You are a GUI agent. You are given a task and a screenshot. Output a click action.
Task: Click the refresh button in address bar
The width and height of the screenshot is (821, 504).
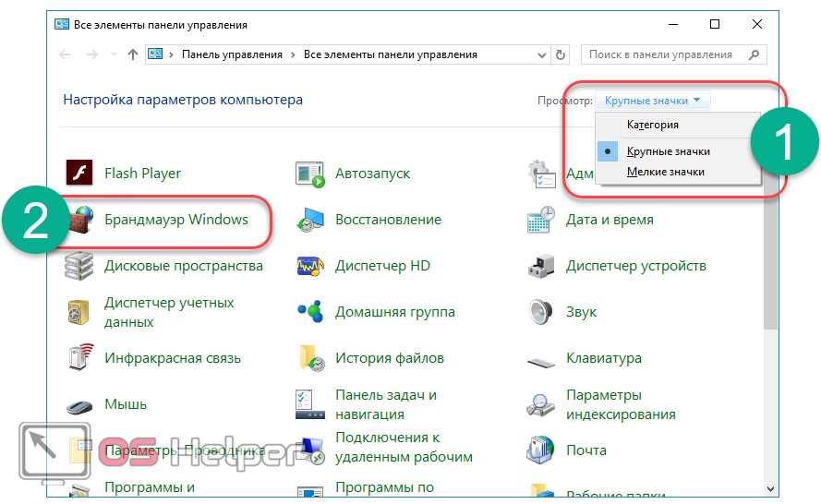click(561, 54)
